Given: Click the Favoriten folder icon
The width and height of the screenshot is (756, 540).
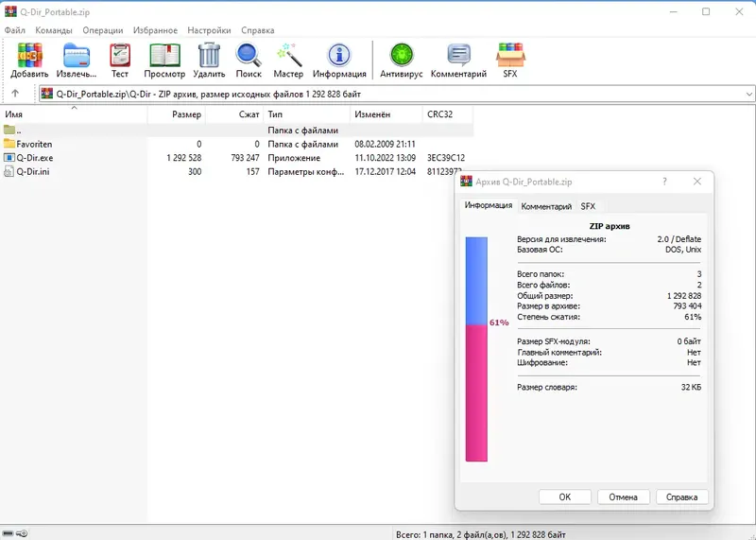Looking at the screenshot, I should click(9, 144).
